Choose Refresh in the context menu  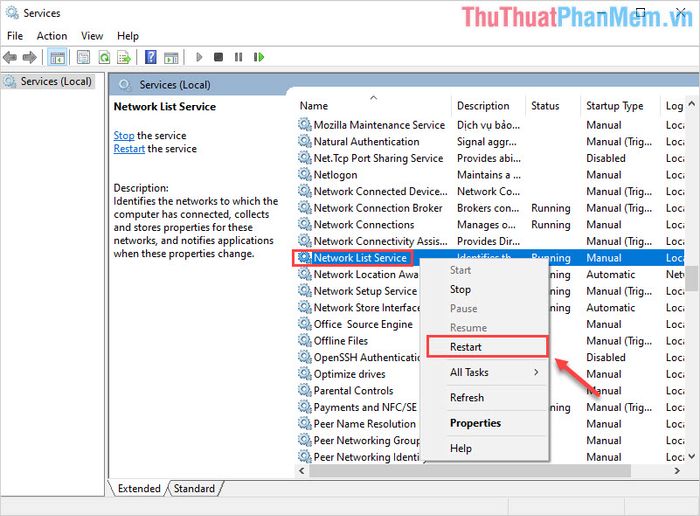[484, 397]
